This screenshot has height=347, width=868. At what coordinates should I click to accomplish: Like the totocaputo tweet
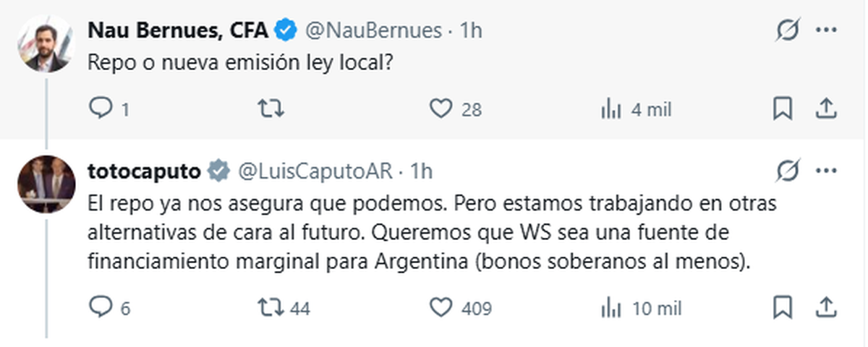[x=441, y=308]
